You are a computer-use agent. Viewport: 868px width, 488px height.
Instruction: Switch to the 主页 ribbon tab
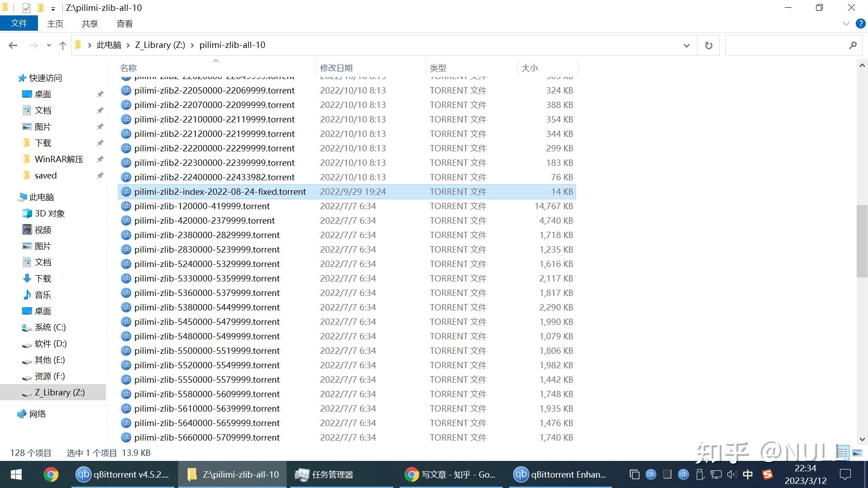(55, 23)
